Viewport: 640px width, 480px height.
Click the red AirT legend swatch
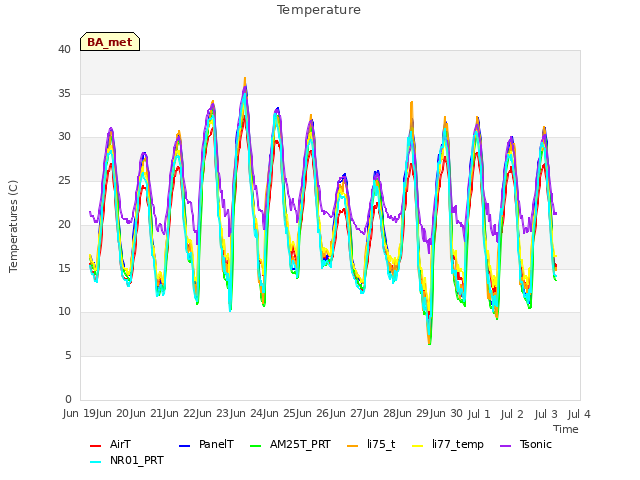[95, 446]
